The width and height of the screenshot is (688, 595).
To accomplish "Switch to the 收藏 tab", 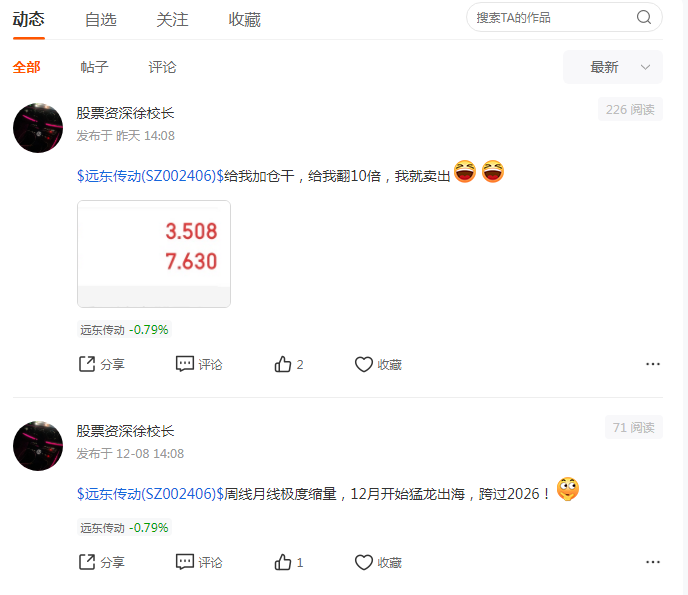I will click(244, 20).
